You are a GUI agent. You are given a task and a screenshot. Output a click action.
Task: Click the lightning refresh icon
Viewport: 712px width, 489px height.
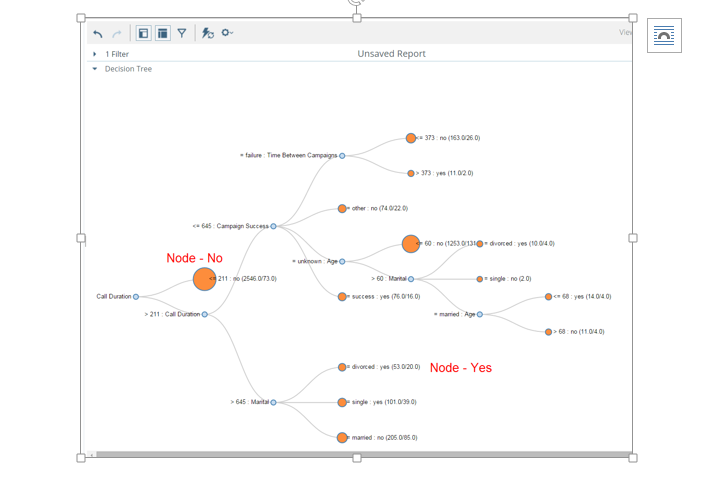coord(208,33)
